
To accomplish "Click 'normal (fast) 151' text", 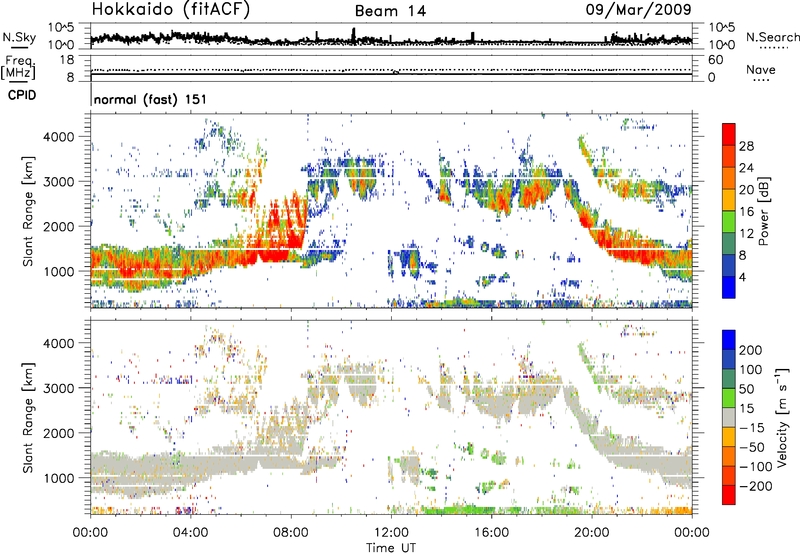I will tap(151, 99).
